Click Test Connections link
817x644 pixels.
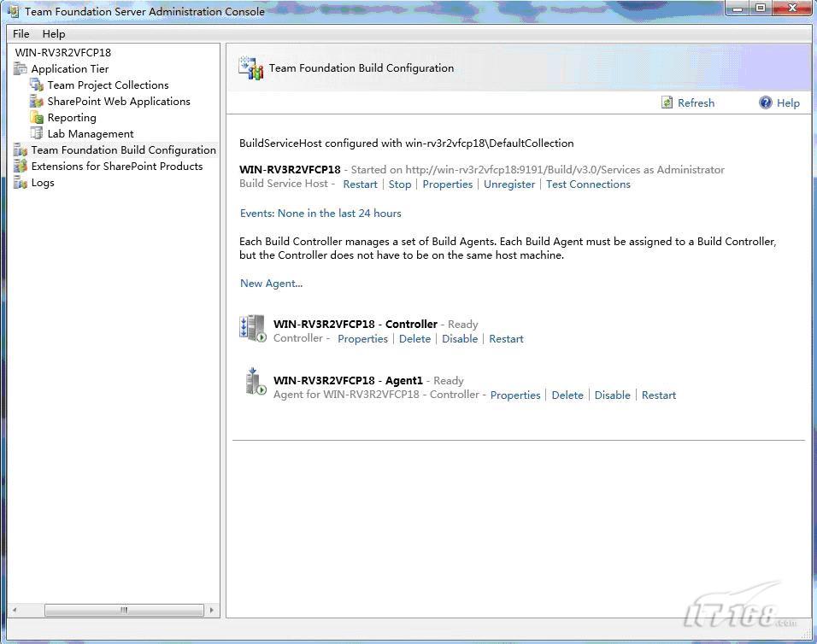tap(588, 184)
